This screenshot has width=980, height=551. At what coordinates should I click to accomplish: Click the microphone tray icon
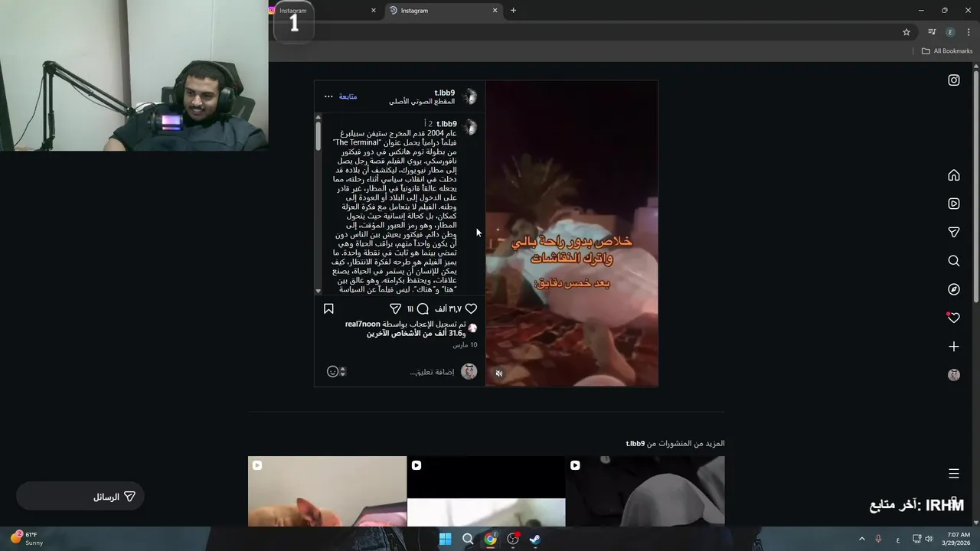click(878, 539)
